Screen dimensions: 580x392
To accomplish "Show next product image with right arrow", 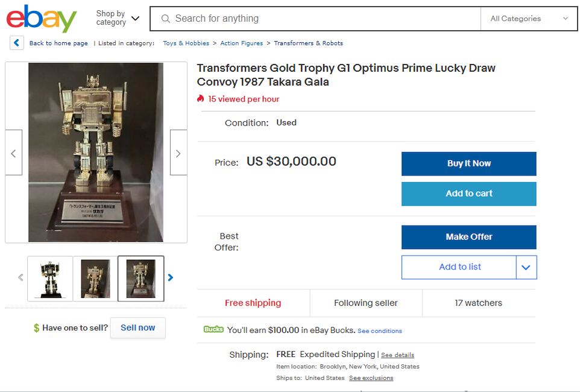I will [178, 153].
